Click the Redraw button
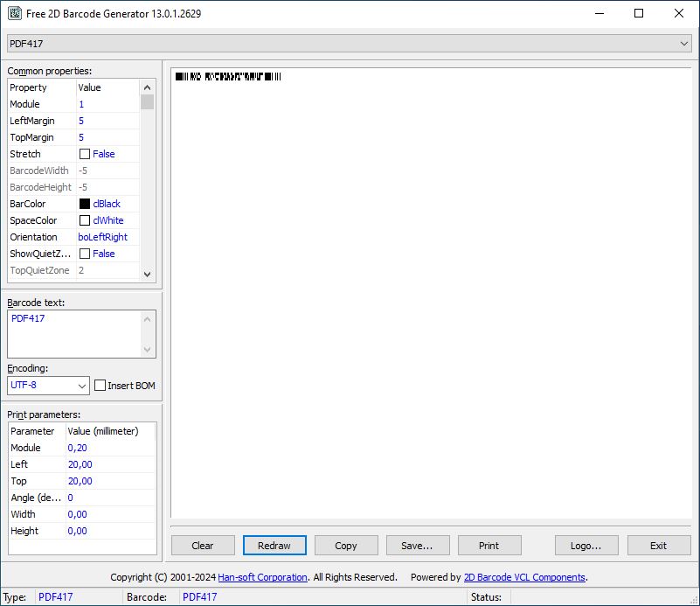 coord(274,546)
